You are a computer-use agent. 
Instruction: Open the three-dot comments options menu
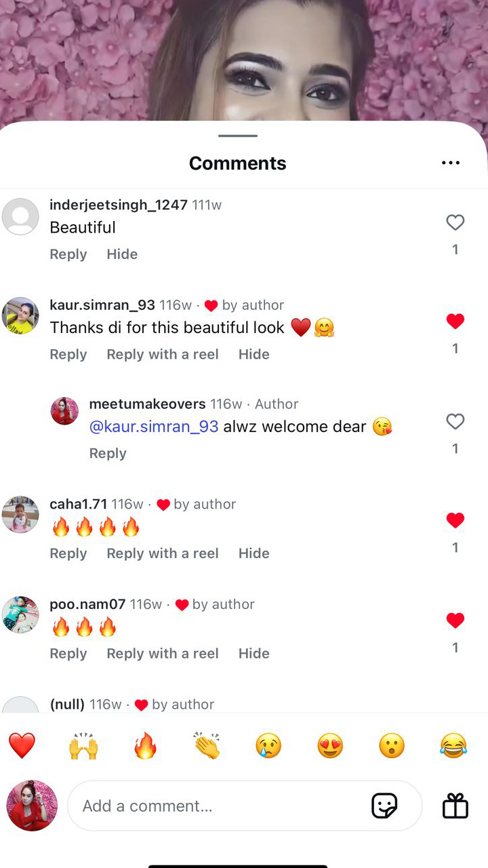point(451,163)
